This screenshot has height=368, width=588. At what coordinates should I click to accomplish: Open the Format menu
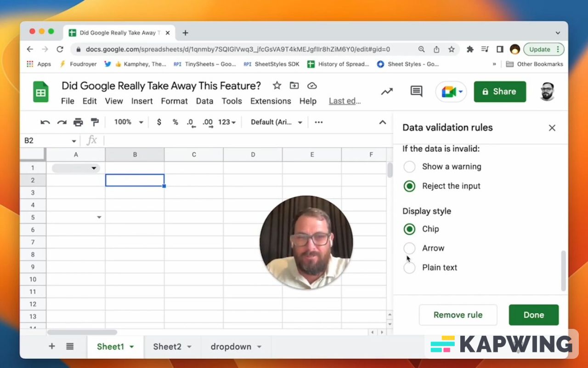click(x=174, y=101)
